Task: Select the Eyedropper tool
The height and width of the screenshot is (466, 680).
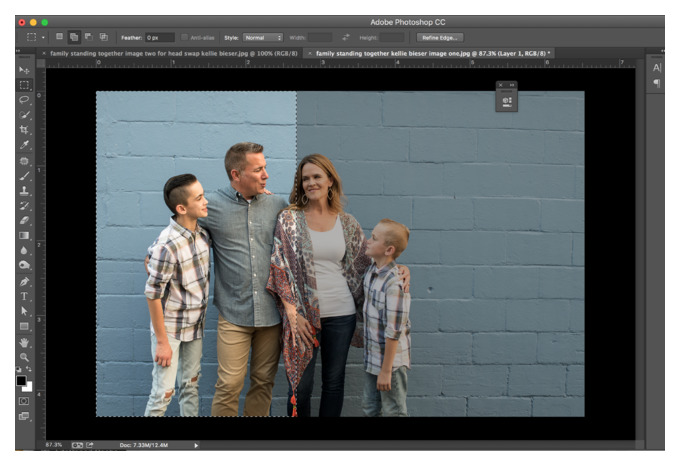Action: (x=24, y=145)
